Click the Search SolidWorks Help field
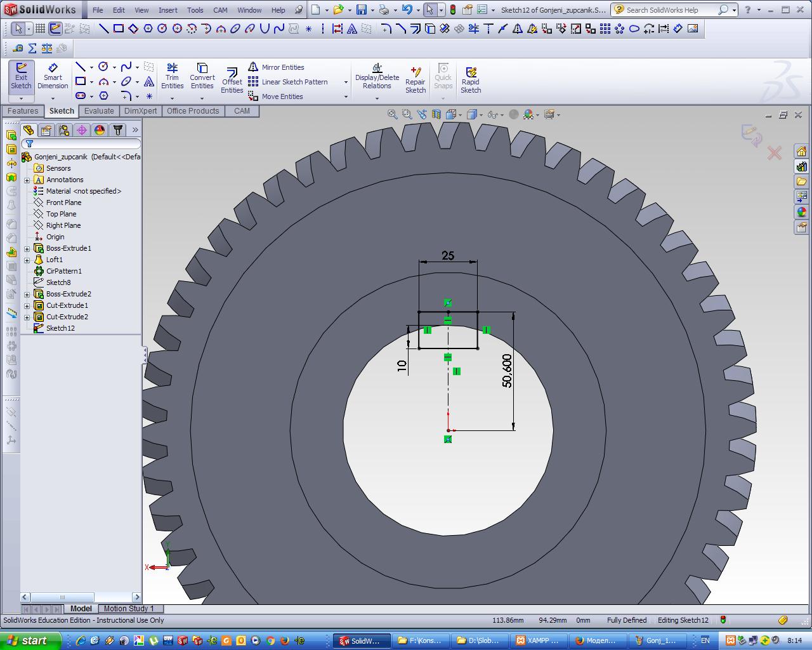Viewport: 812px width, 650px height. pyautogui.click(x=670, y=10)
